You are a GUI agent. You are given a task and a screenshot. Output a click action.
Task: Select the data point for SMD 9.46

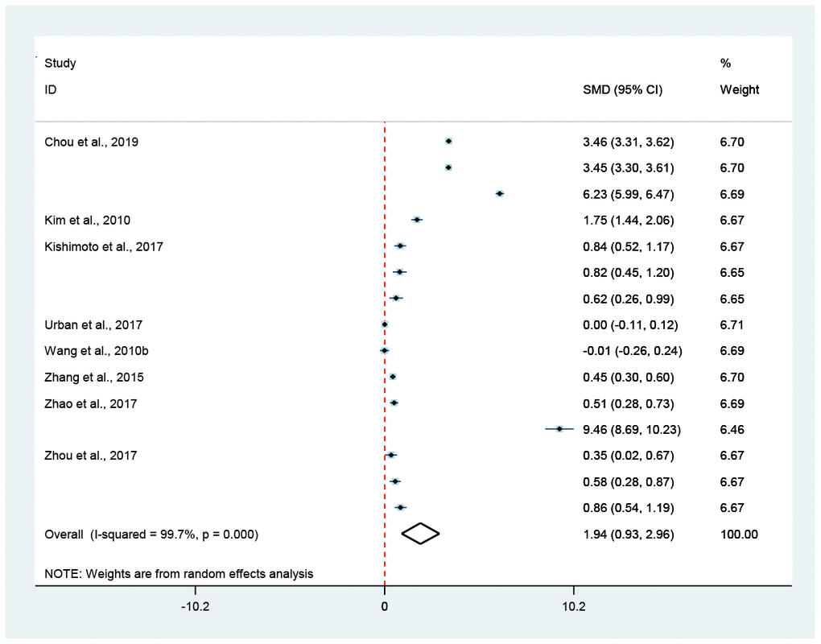coord(559,430)
